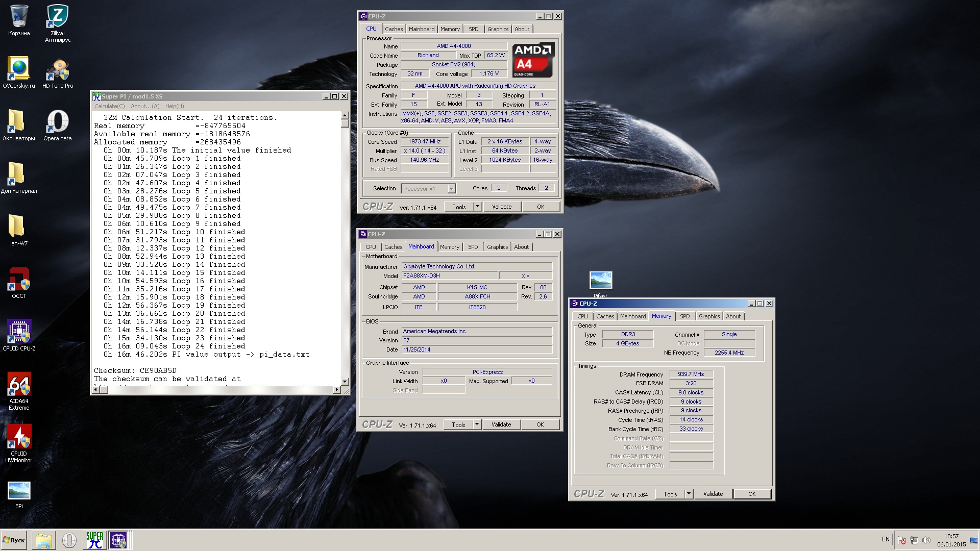This screenshot has height=551, width=980.
Task: Click Tools button in Memory CPU-Z window
Action: point(670,494)
